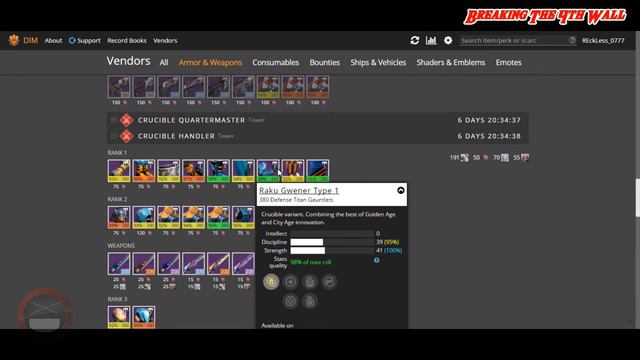Click the '6 DAYS 20:34:37' timer

(x=489, y=120)
